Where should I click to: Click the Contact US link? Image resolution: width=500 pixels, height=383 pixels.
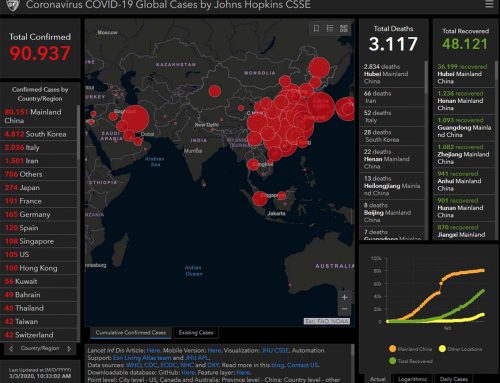(303, 365)
